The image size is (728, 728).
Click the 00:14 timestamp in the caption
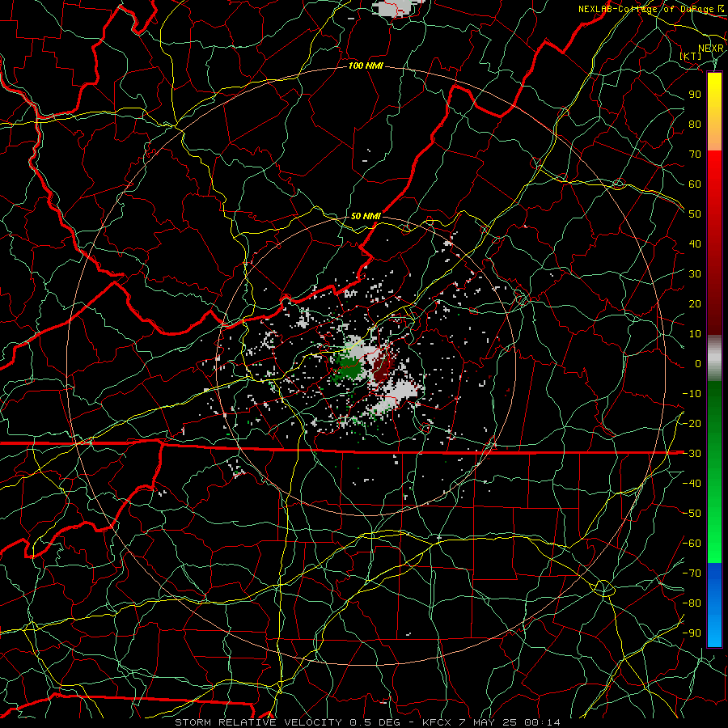542,722
